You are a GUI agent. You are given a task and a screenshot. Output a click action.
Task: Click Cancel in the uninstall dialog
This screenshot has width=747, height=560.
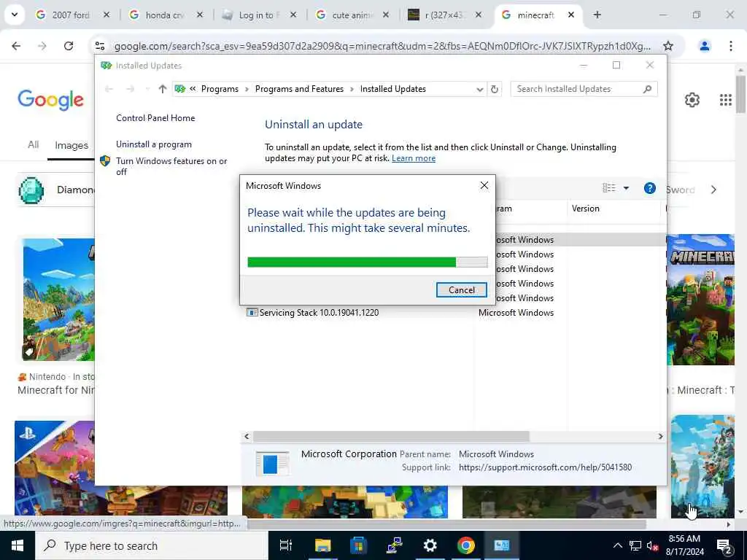pyautogui.click(x=461, y=290)
